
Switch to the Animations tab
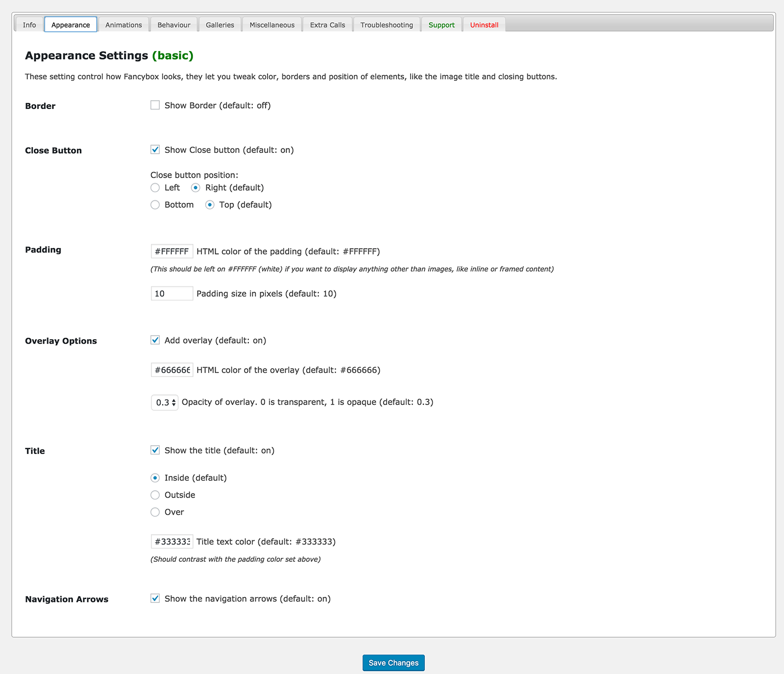123,25
